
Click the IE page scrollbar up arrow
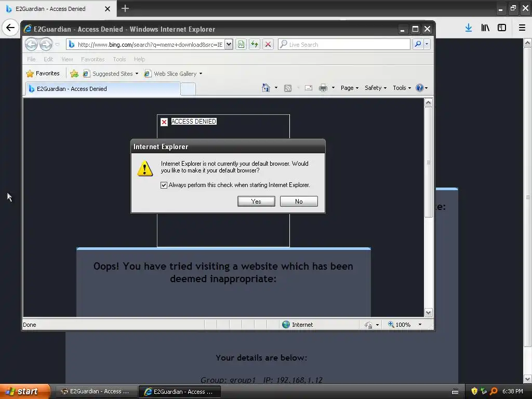click(x=429, y=102)
